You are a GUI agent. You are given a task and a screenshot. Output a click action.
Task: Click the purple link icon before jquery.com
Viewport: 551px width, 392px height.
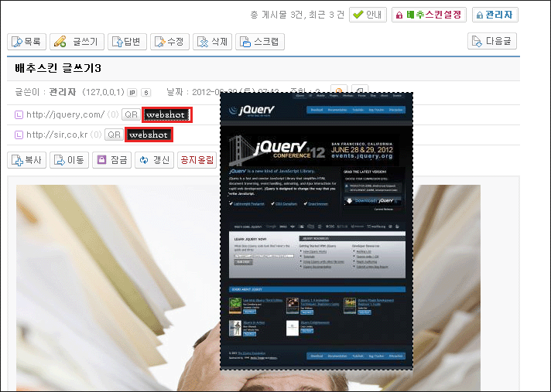tap(19, 114)
